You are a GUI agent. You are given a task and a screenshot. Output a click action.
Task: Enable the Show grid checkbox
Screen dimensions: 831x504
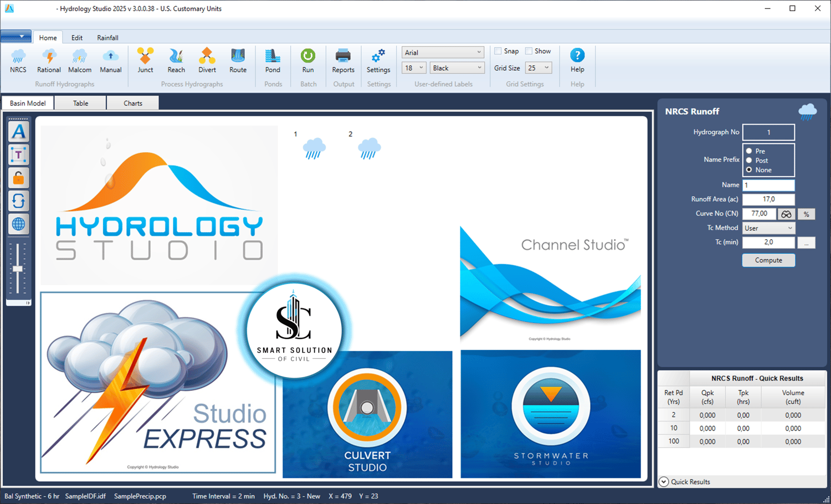click(x=529, y=51)
